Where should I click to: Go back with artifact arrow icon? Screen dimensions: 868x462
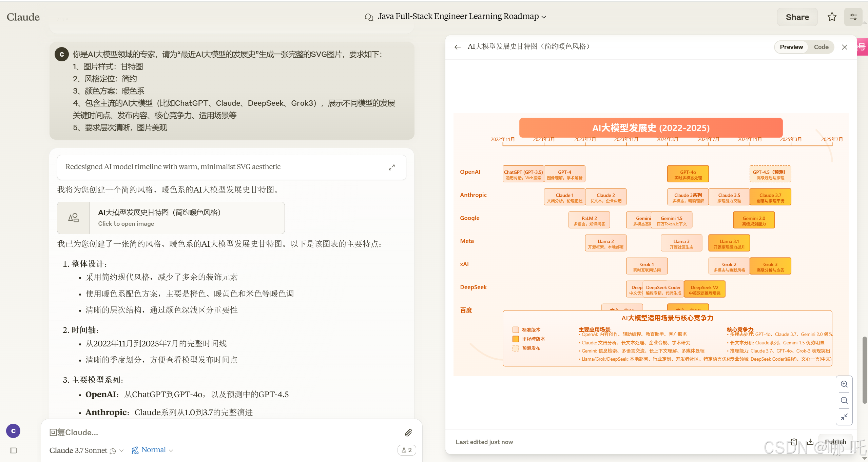pyautogui.click(x=458, y=47)
